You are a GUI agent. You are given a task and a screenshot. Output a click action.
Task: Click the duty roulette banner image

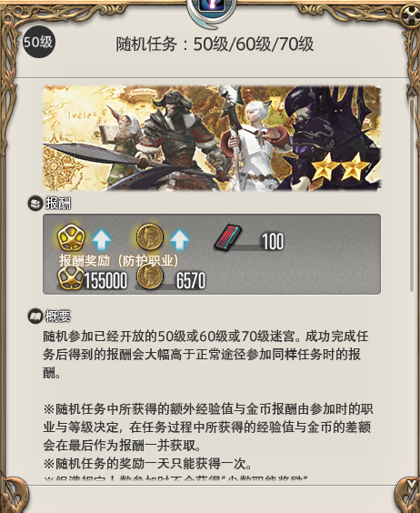click(212, 138)
